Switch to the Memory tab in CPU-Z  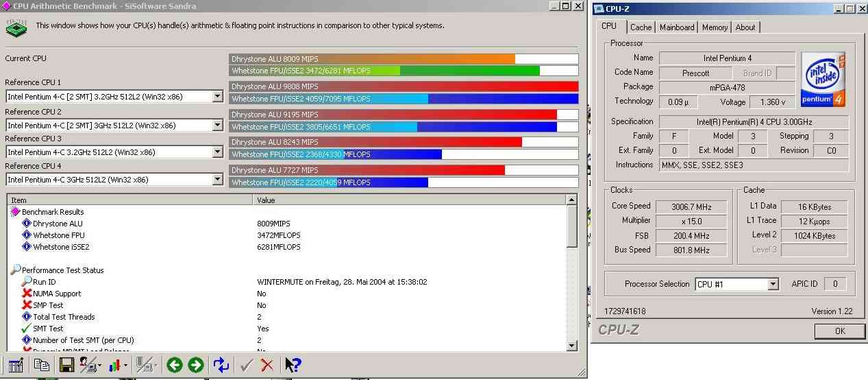[715, 27]
